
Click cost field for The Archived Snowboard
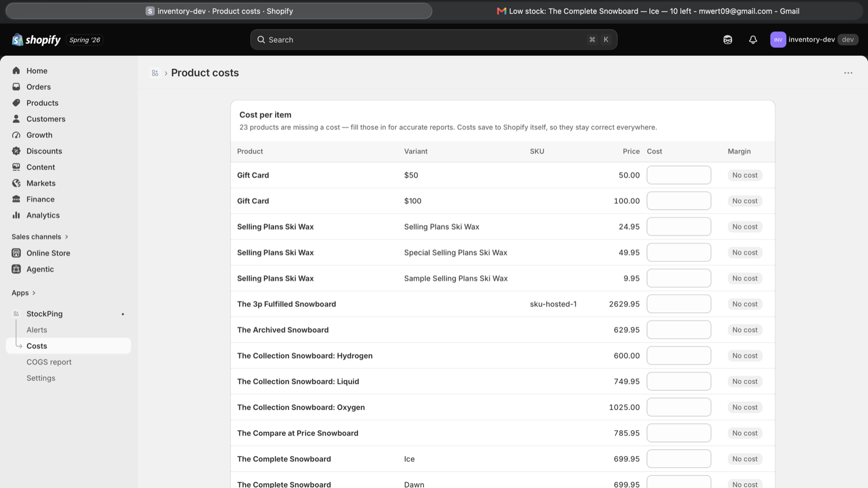click(679, 330)
